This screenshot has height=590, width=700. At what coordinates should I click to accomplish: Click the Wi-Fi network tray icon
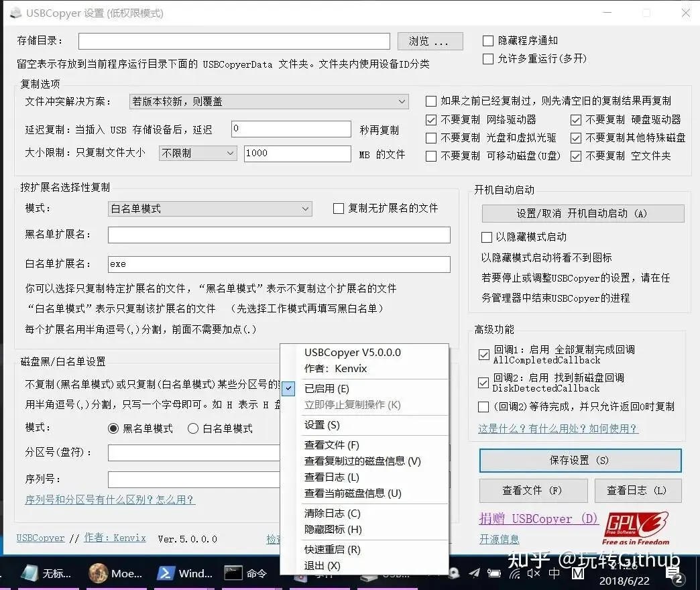click(x=514, y=573)
